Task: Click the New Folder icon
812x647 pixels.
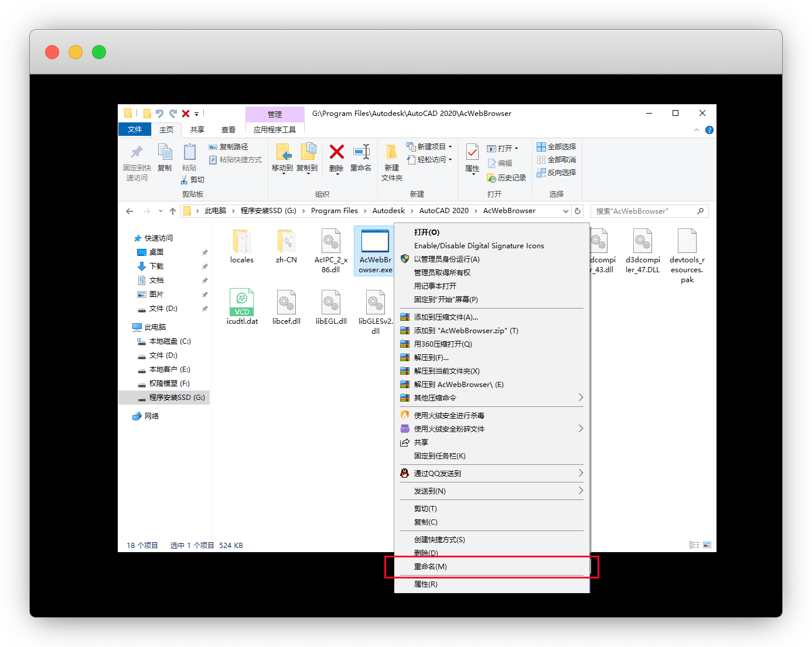Action: 392,153
